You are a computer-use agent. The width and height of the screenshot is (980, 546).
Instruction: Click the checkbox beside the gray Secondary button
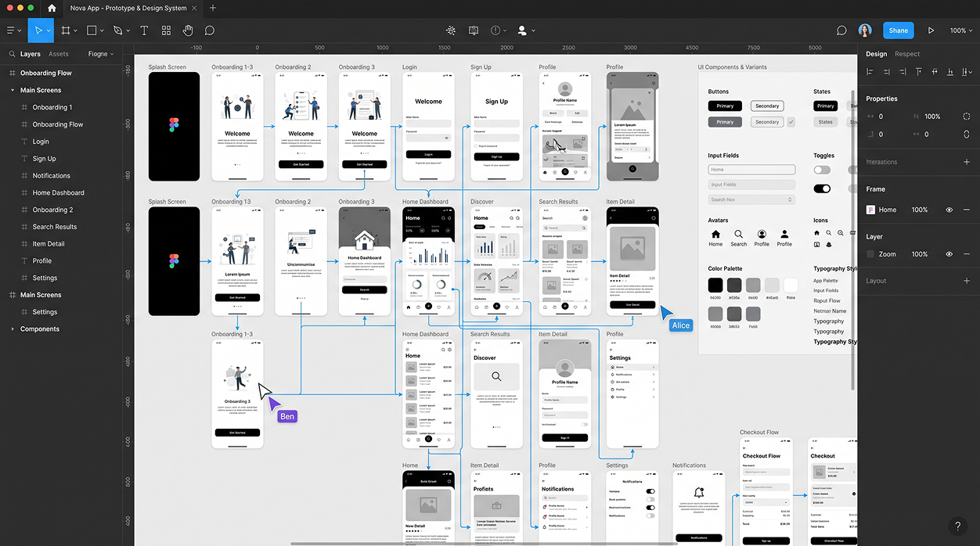[x=791, y=122]
